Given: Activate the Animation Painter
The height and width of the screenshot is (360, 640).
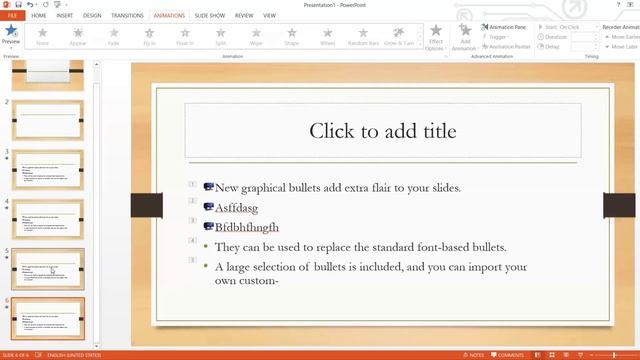Looking at the screenshot, I should [506, 47].
